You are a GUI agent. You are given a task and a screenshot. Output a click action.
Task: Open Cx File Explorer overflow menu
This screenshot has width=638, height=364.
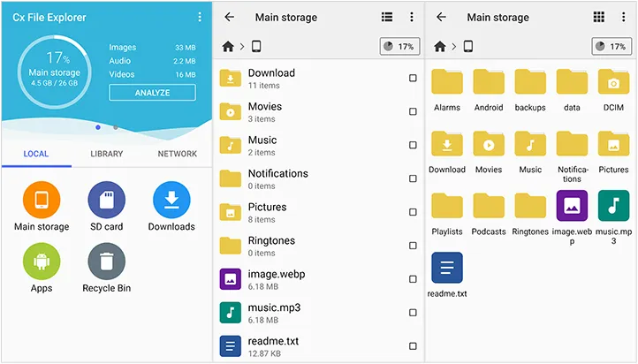(200, 17)
